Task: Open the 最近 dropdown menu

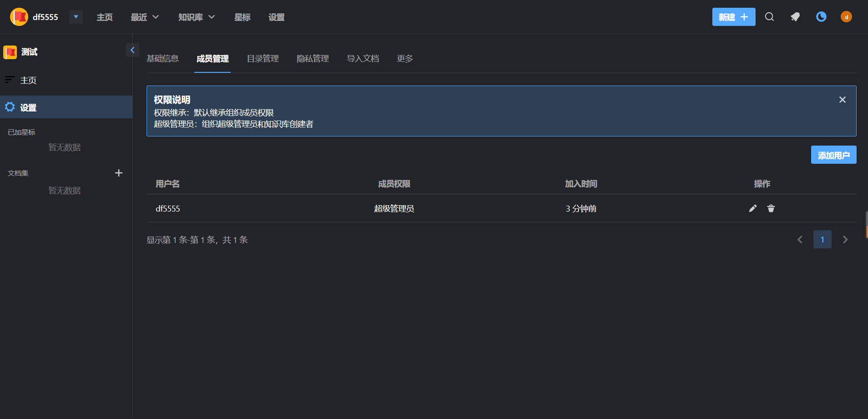Action: 144,17
